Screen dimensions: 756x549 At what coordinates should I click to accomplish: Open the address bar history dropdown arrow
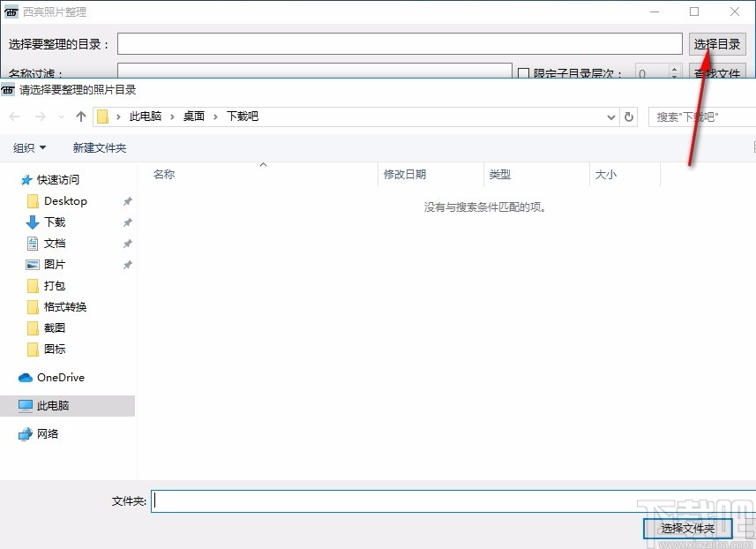611,116
